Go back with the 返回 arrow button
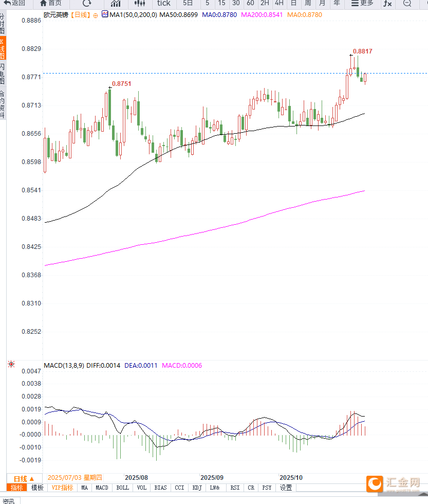Screen dimensions: 428x504 (14, 3)
